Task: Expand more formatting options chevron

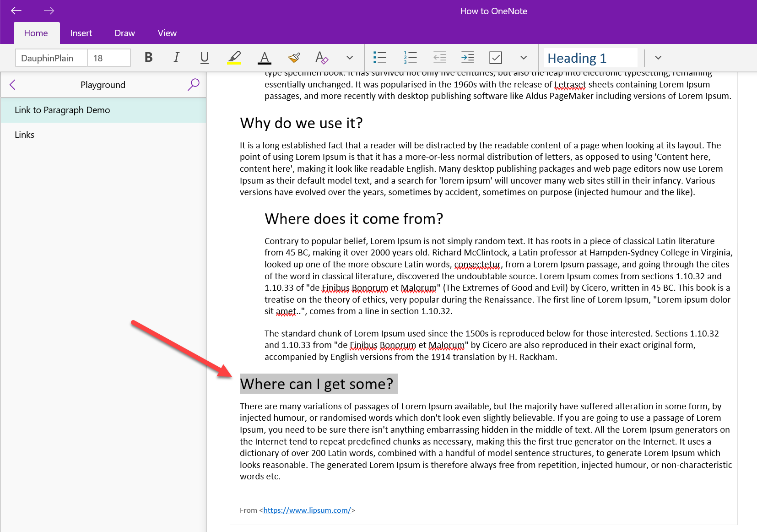Action: [x=349, y=58]
